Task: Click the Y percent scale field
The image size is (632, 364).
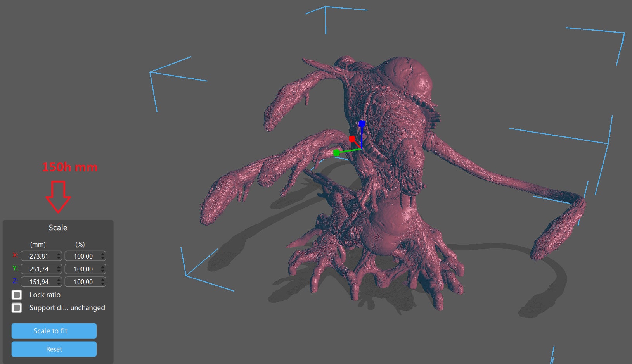Action: click(x=83, y=269)
